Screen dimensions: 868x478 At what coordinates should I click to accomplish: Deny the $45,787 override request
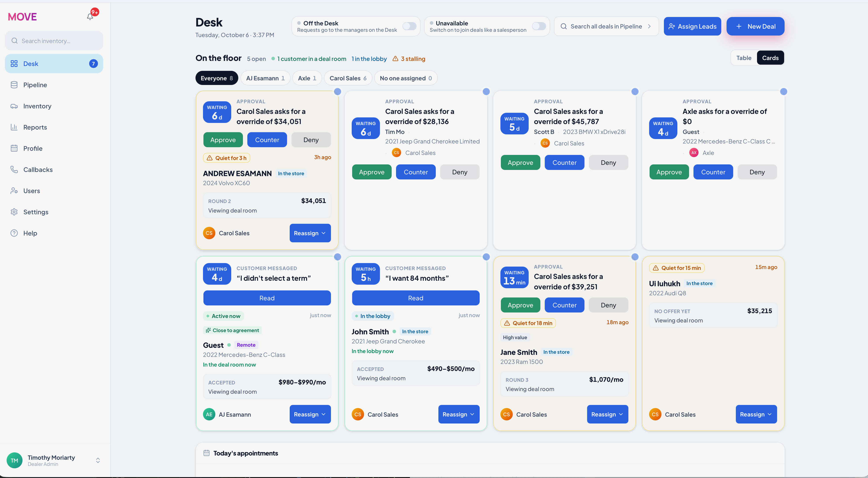[608, 162]
